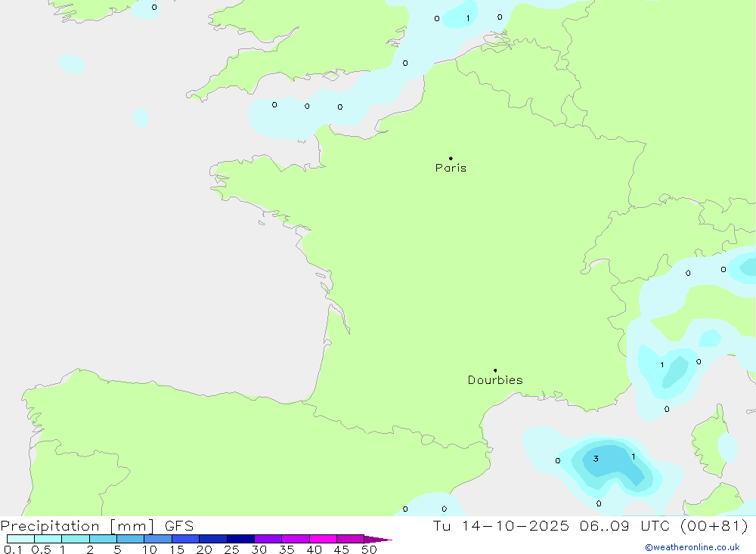
Task: Click the 35–40 mm legend color swatch
Action: [x=296, y=539]
